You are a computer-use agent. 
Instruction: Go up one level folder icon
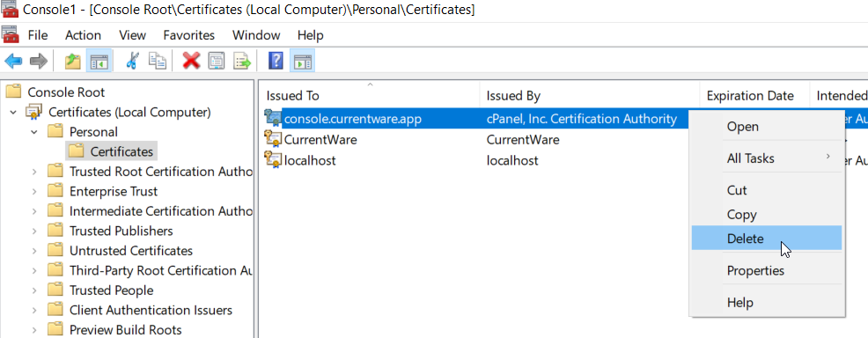[x=72, y=61]
